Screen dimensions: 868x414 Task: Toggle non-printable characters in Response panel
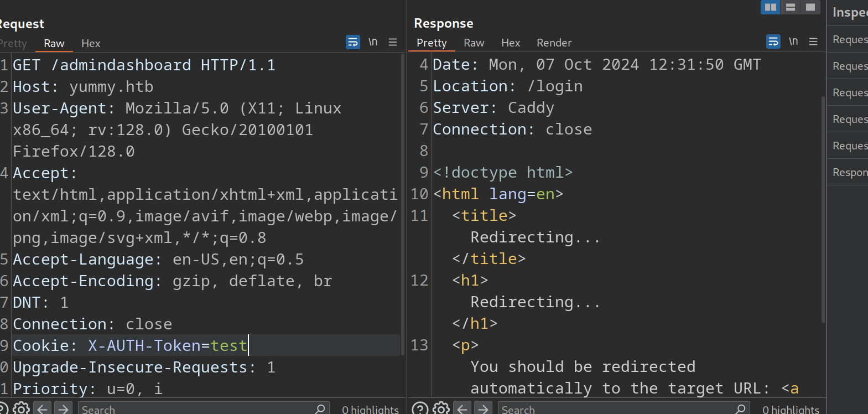(793, 42)
